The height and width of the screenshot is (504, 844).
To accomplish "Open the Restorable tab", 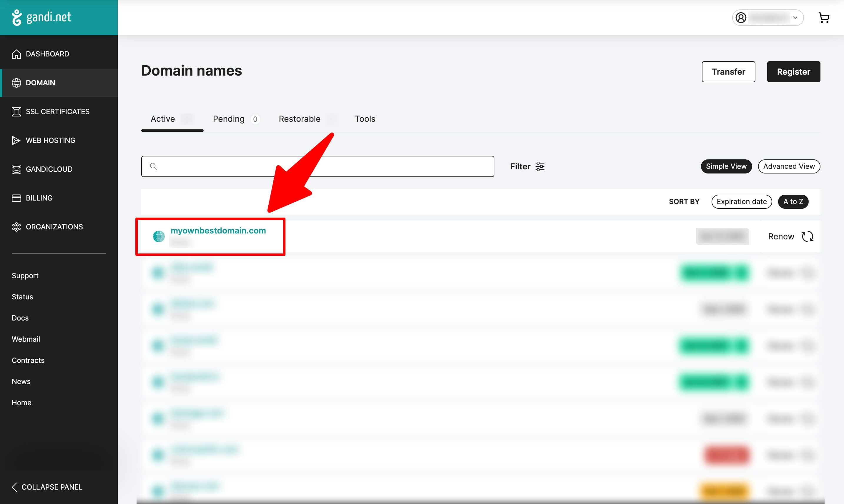I will click(x=300, y=119).
